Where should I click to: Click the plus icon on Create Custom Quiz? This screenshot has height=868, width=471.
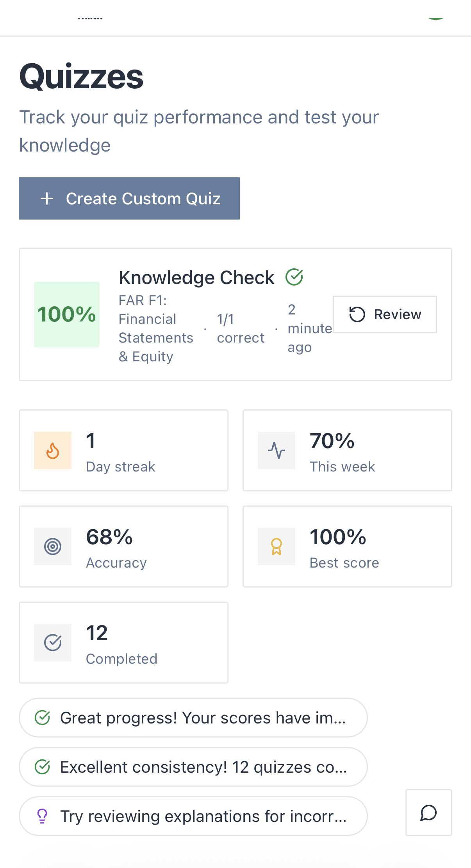tap(47, 198)
